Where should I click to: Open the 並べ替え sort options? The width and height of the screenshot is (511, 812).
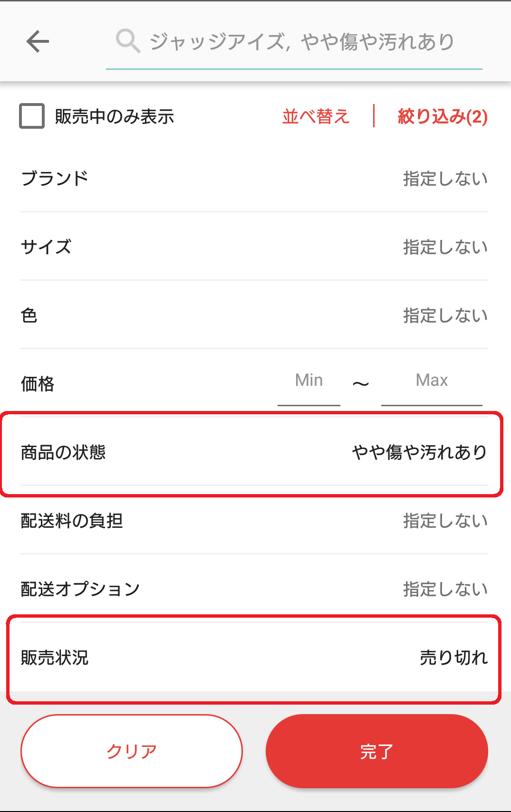(x=316, y=116)
